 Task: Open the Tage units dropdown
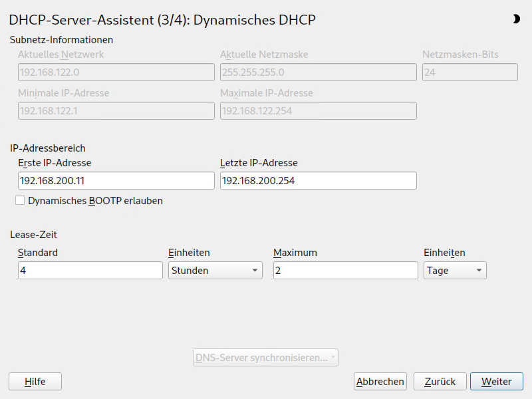pos(455,271)
